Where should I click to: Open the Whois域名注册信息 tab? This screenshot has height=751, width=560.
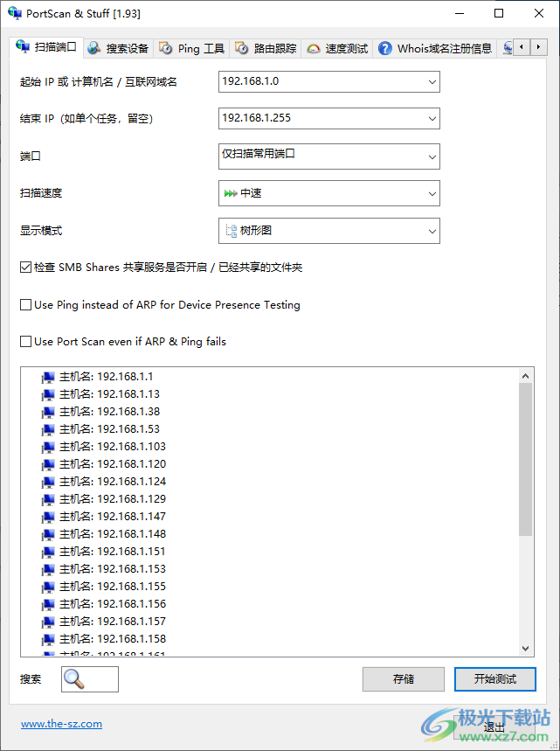pos(434,48)
